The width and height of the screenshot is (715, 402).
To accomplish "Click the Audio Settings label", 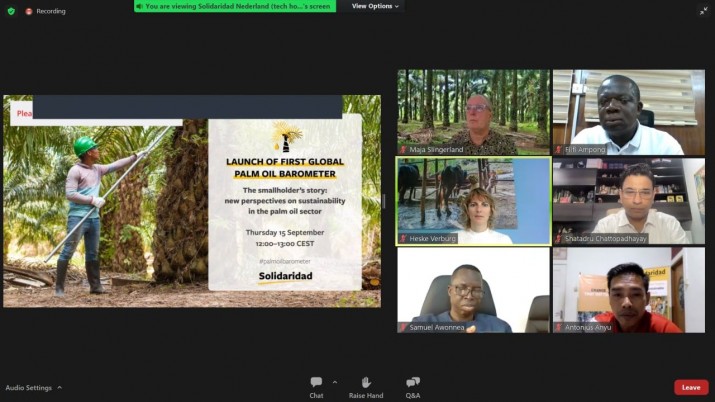I will coord(28,387).
